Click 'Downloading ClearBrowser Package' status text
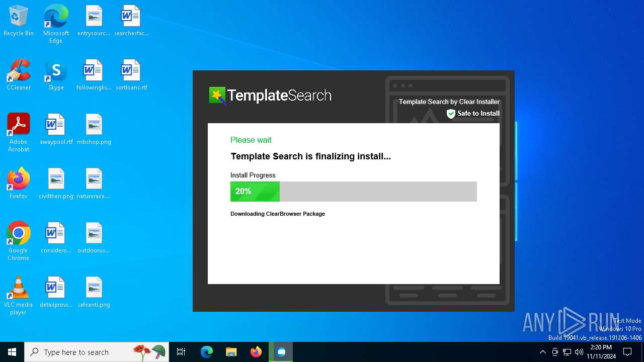Image resolution: width=644 pixels, height=362 pixels. click(x=278, y=214)
